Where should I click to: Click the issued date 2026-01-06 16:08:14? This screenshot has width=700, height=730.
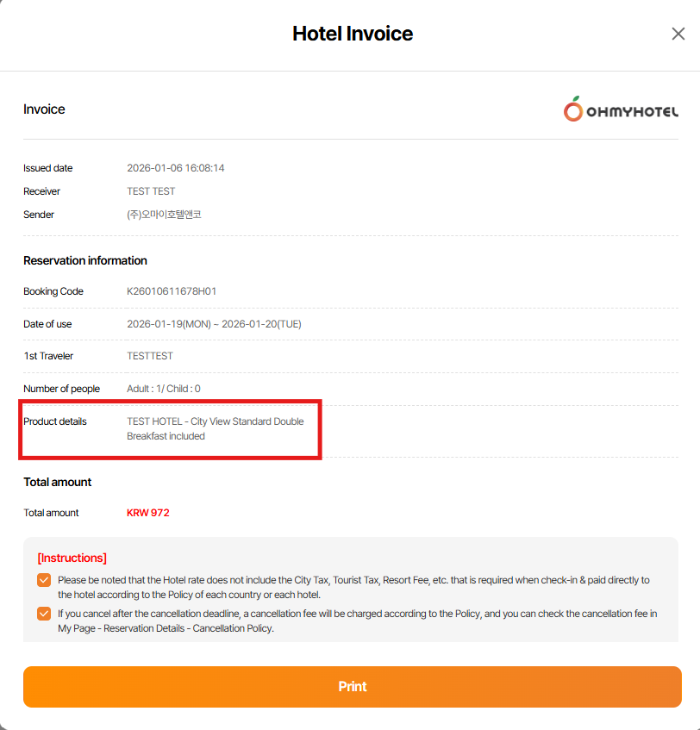[175, 168]
